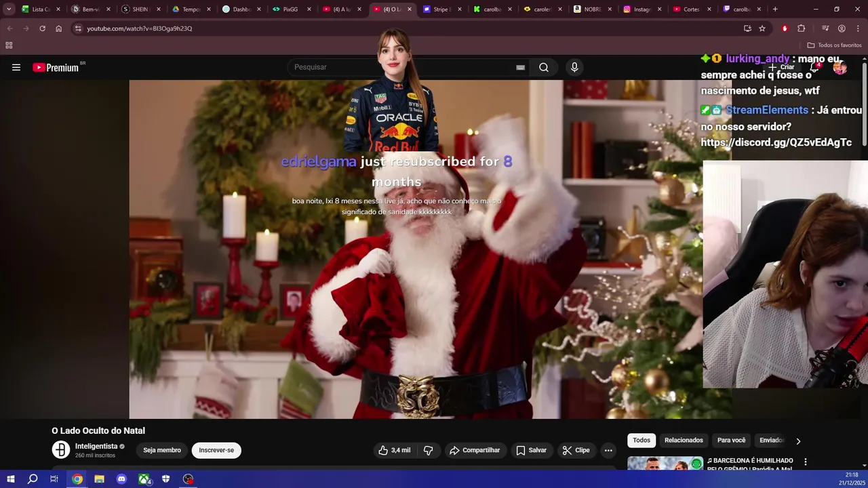The height and width of the screenshot is (488, 868).
Task: Click the search magnifier button
Action: click(544, 67)
